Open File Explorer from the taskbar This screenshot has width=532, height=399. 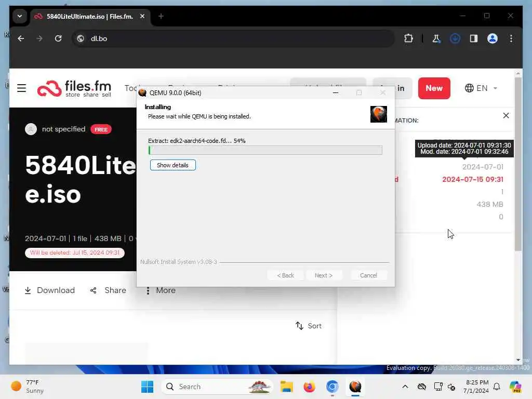[x=286, y=387]
